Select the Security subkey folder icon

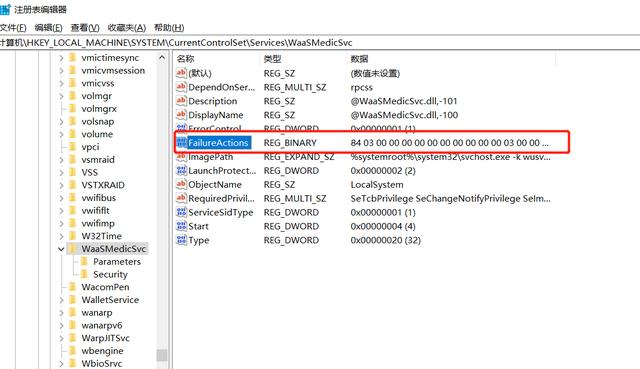click(84, 274)
